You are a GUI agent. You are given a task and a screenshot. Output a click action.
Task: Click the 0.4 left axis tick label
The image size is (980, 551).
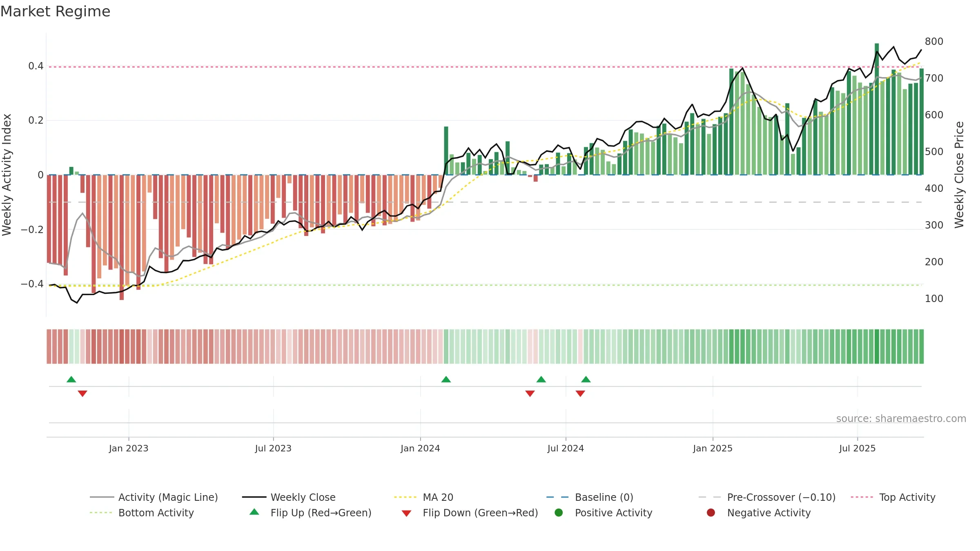(36, 66)
